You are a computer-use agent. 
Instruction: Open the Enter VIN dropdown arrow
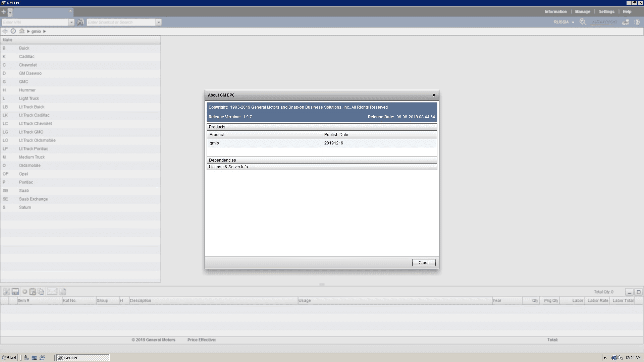tap(71, 22)
